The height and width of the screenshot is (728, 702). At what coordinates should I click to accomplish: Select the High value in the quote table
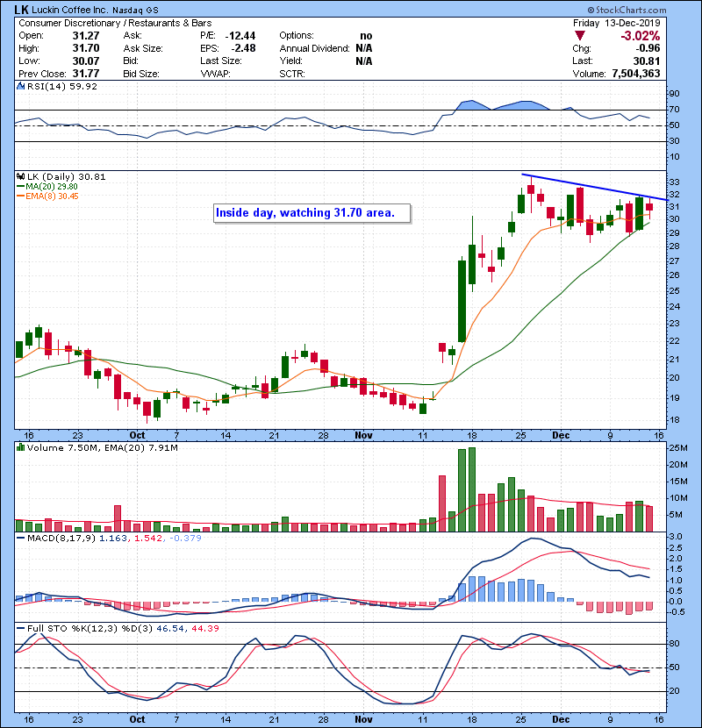(x=86, y=48)
